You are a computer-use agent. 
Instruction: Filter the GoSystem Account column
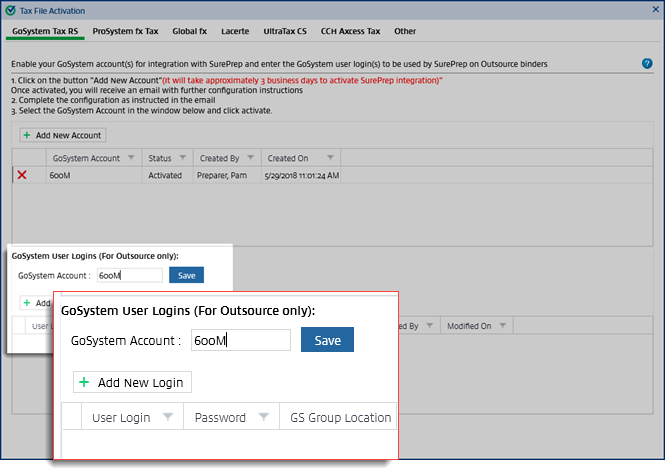click(x=131, y=158)
